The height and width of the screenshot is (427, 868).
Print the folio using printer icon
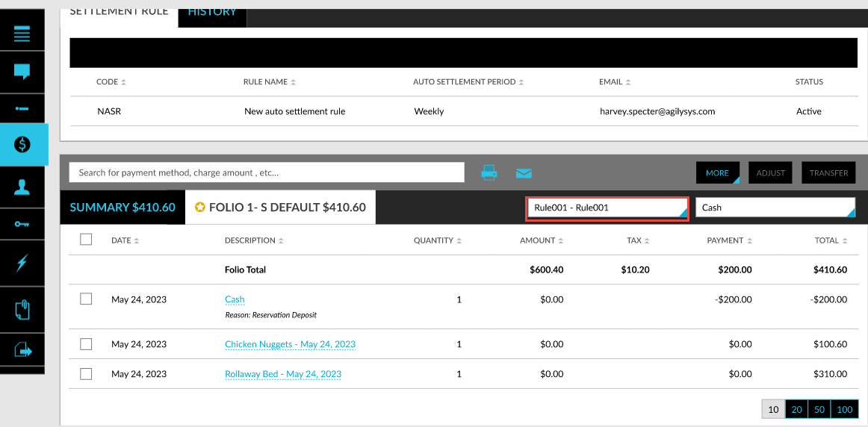489,172
